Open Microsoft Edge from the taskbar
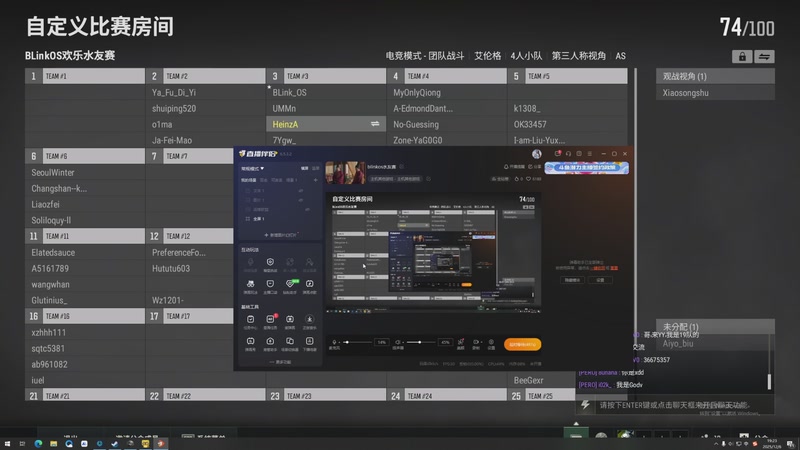The image size is (800, 450). (38, 444)
